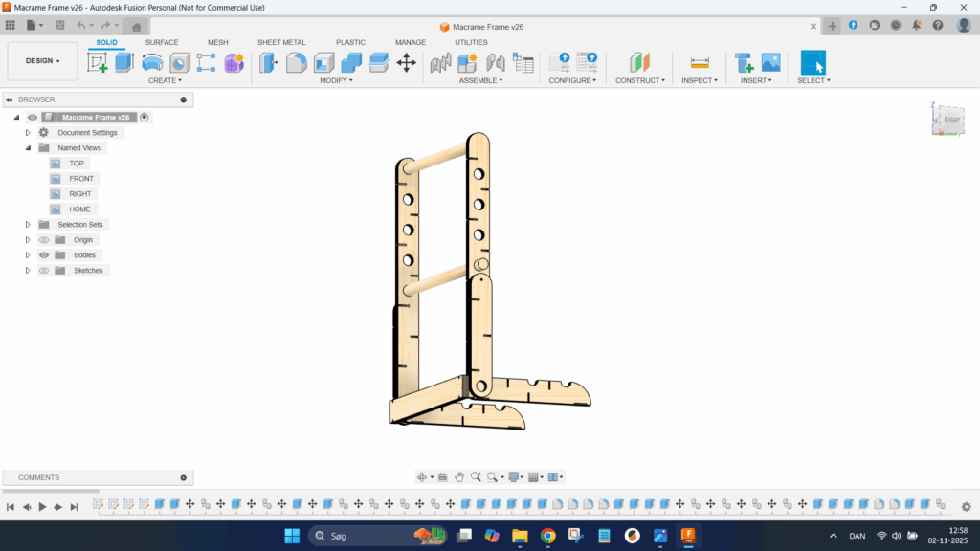The image size is (980, 551).
Task: Hide the Bodies folder via eye icon
Action: (x=44, y=255)
